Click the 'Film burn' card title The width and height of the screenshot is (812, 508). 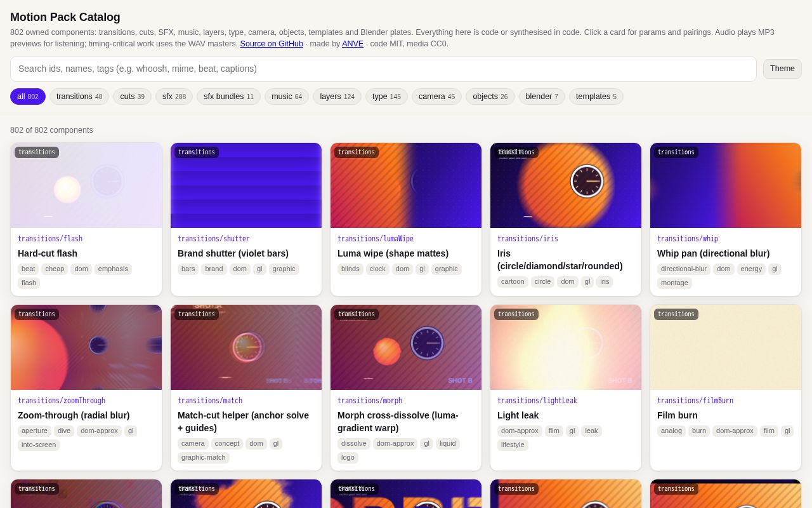[678, 415]
